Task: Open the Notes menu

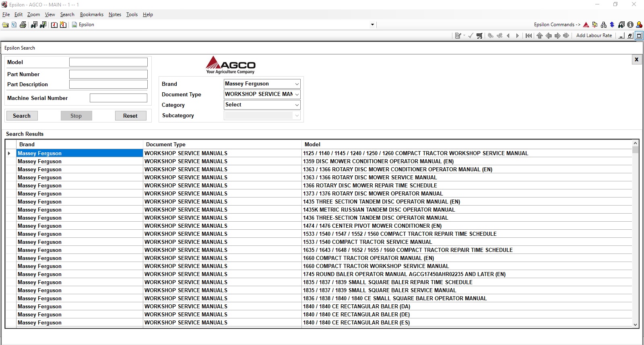Action: tap(115, 15)
